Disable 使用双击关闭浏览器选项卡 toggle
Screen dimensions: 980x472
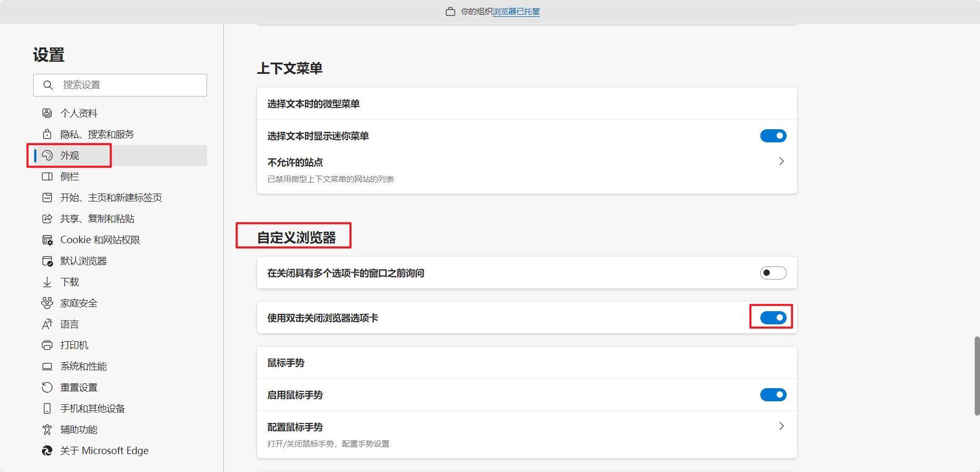pos(773,317)
